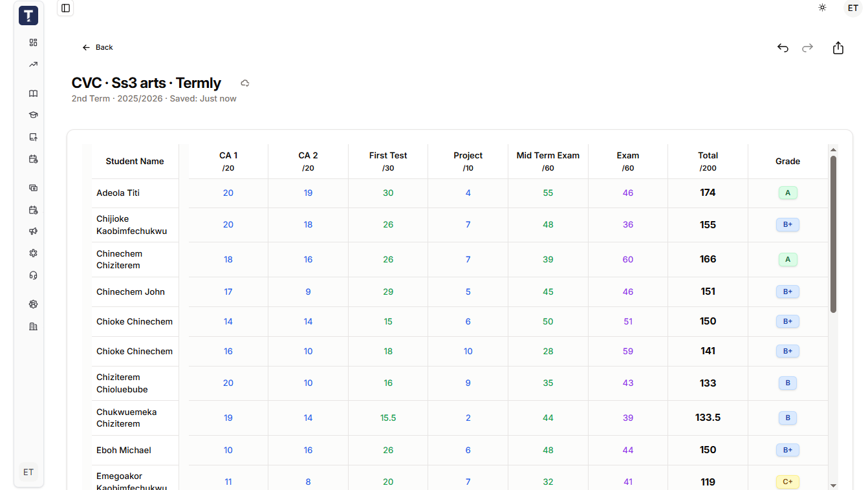The height and width of the screenshot is (490, 868).
Task: Select the School building icon in sidebar
Action: [33, 326]
